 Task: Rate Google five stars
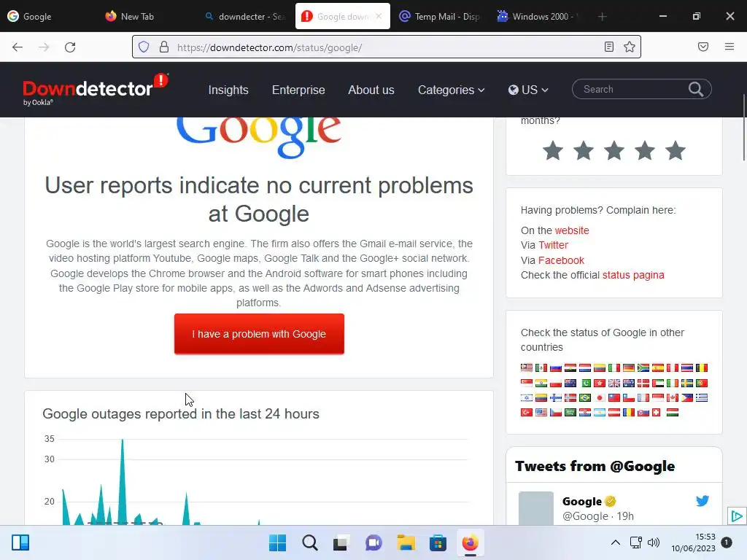tap(676, 150)
